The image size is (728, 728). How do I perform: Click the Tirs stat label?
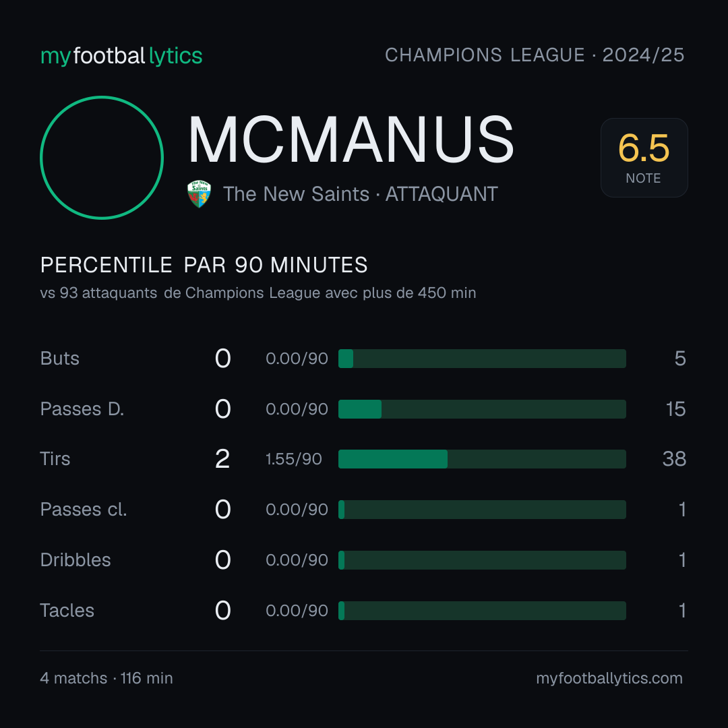pyautogui.click(x=55, y=459)
